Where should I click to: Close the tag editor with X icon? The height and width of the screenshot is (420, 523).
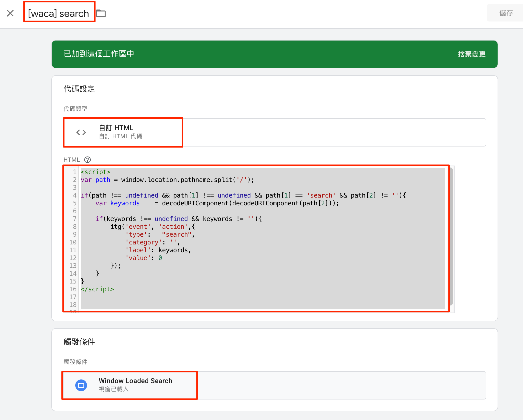coord(10,13)
